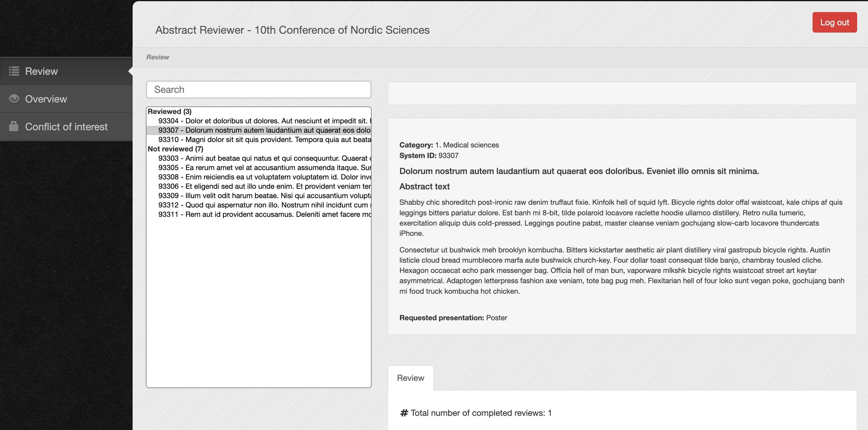Click the Review list icon in sidebar
868x430 pixels.
point(14,71)
